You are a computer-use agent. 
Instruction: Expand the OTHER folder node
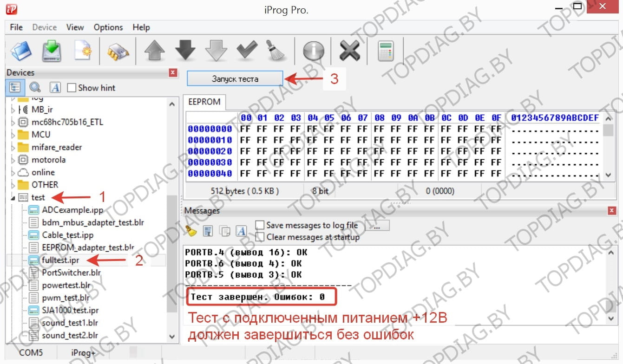pos(13,185)
